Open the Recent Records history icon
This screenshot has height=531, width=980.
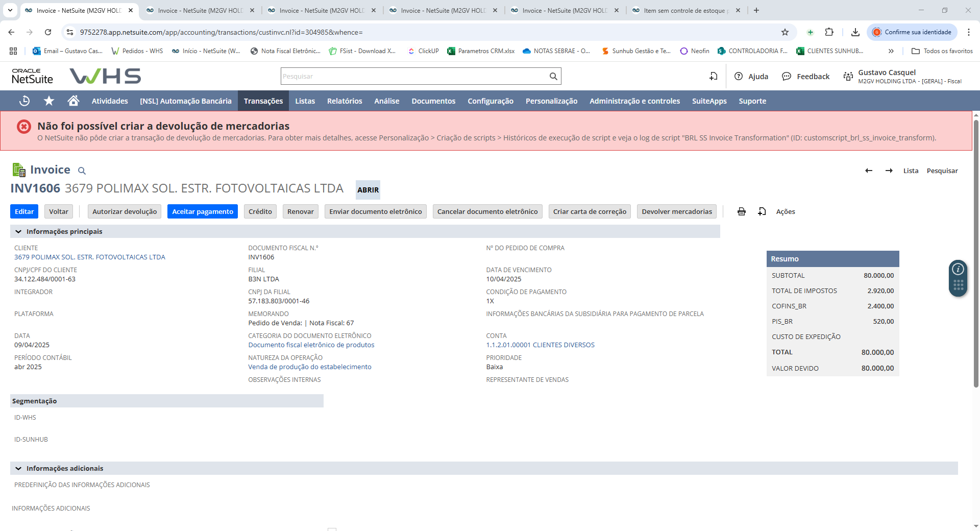24,101
